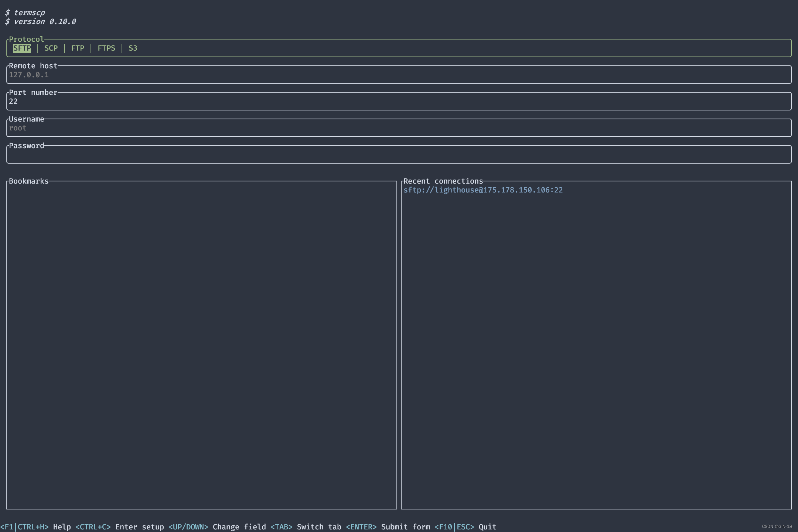Pick the S3 protocol option
This screenshot has width=798, height=532.
click(133, 48)
